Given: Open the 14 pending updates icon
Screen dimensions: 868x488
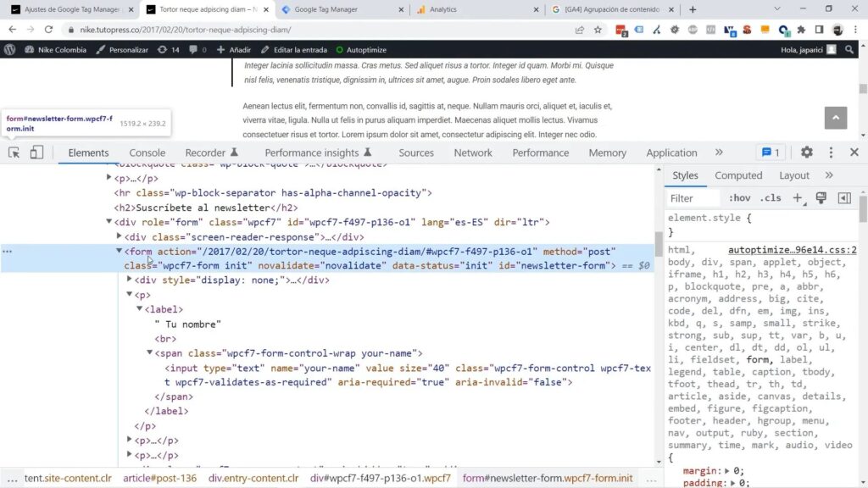Looking at the screenshot, I should pyautogui.click(x=169, y=50).
